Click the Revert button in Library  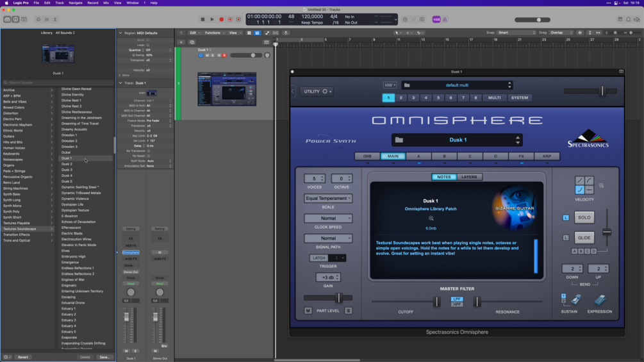click(x=23, y=357)
